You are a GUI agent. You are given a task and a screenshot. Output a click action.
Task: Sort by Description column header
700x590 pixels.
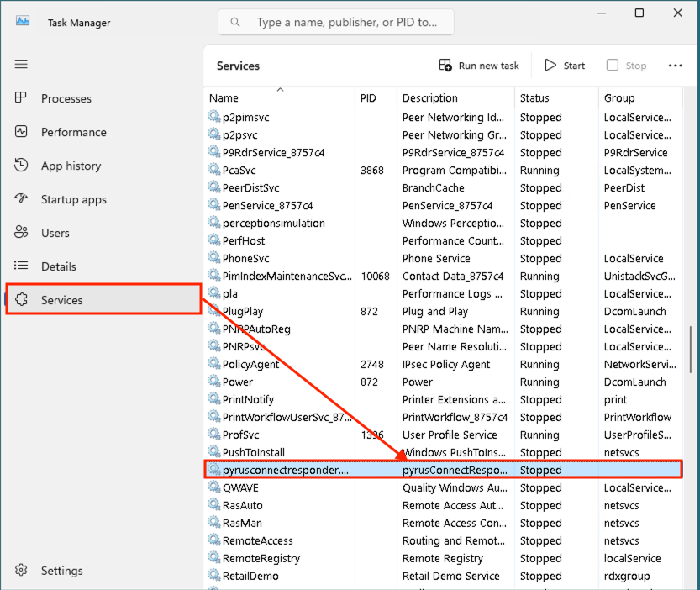click(x=455, y=97)
